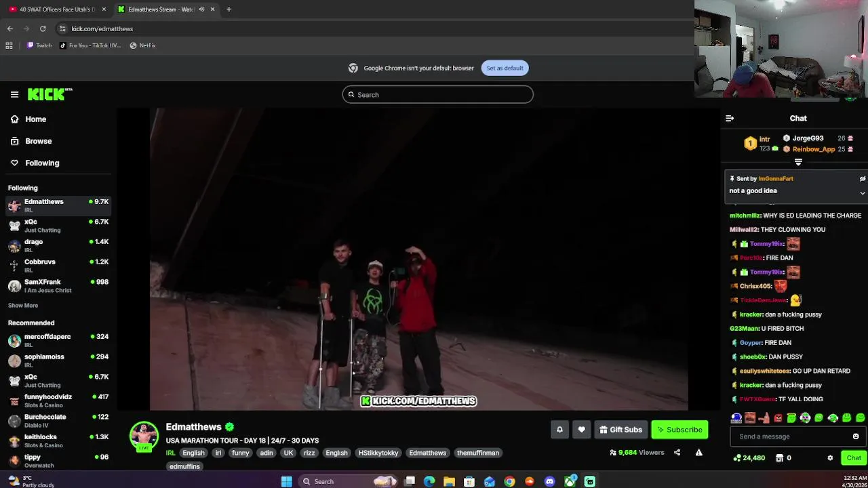Insert the red angry emote
Image resolution: width=868 pixels, height=488 pixels.
click(778, 418)
